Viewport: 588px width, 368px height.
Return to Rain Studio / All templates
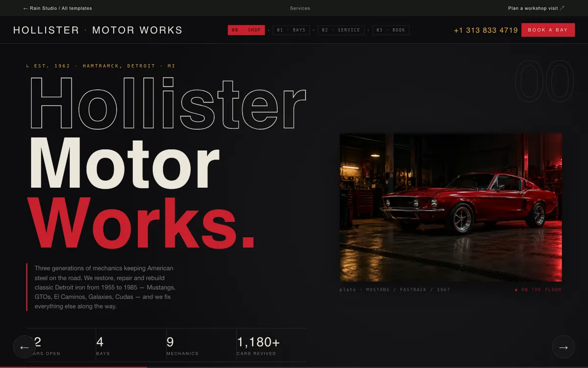(57, 8)
